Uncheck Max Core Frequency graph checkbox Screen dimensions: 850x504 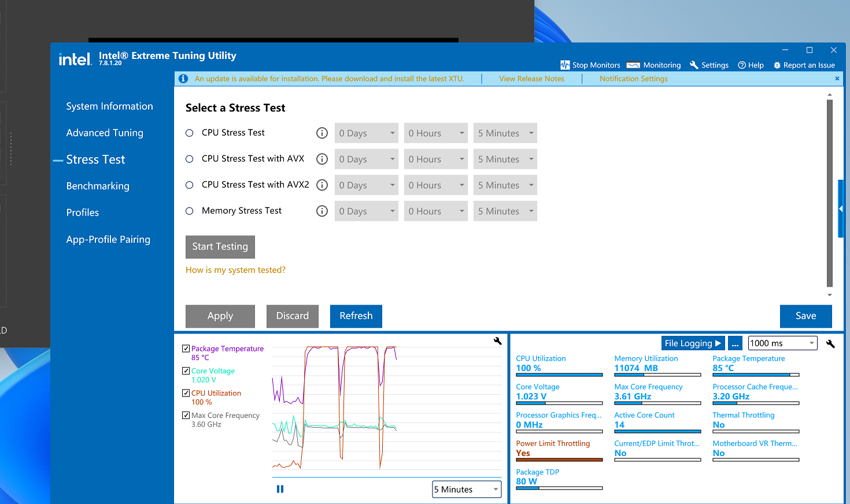tap(186, 415)
